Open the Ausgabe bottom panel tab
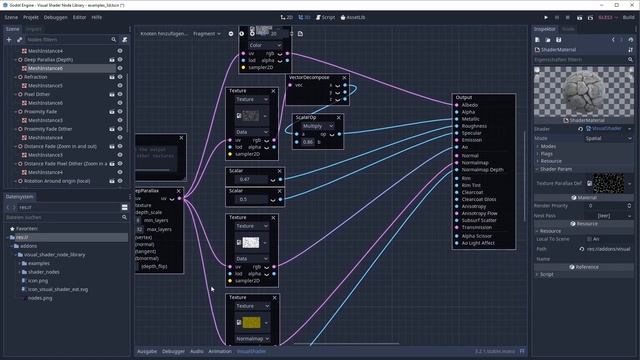 (147, 351)
